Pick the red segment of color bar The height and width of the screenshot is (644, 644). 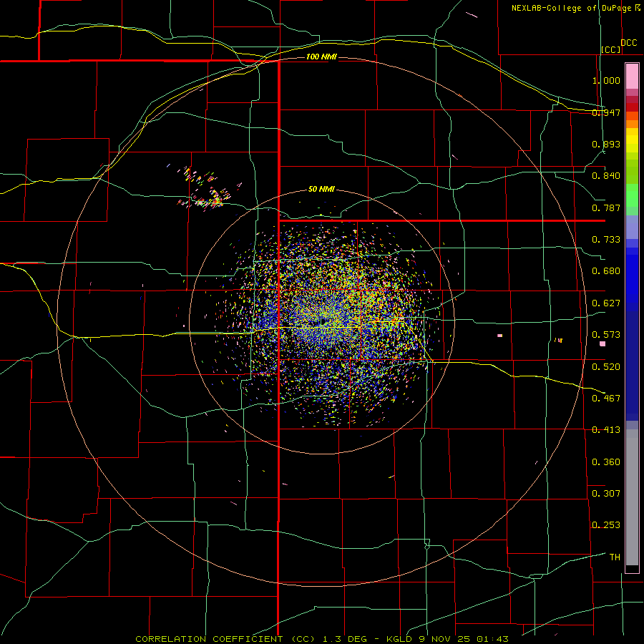[632, 107]
